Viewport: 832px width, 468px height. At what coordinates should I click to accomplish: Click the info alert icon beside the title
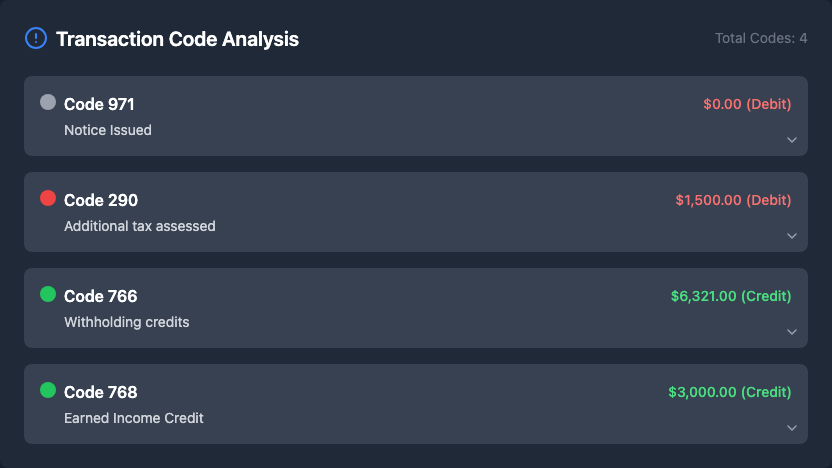(x=35, y=39)
